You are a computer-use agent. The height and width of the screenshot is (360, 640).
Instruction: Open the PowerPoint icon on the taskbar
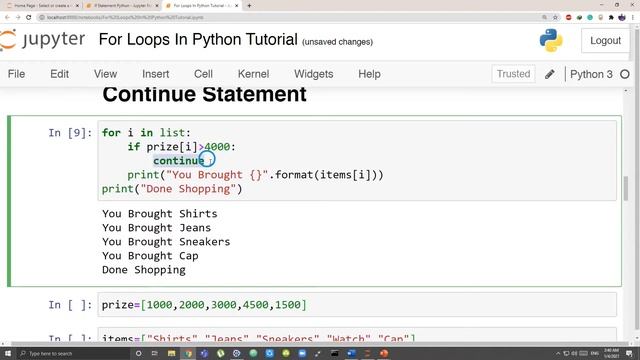384,353
